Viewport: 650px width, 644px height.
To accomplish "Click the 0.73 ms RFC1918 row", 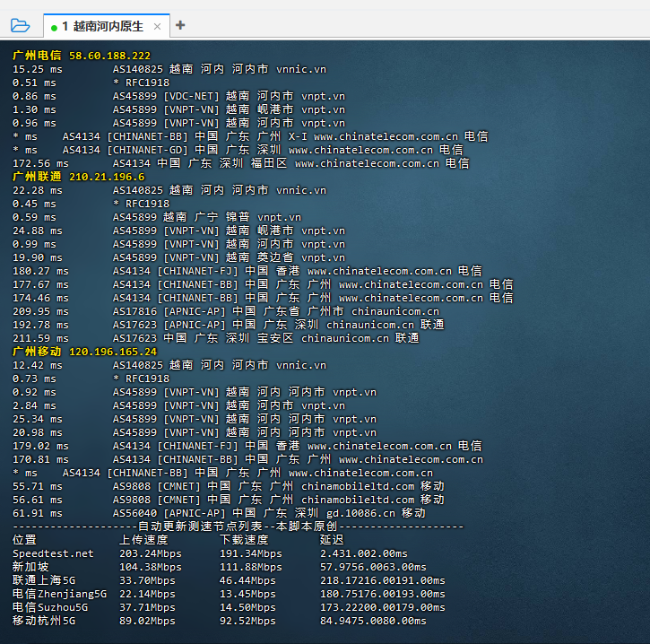I will point(91,379).
